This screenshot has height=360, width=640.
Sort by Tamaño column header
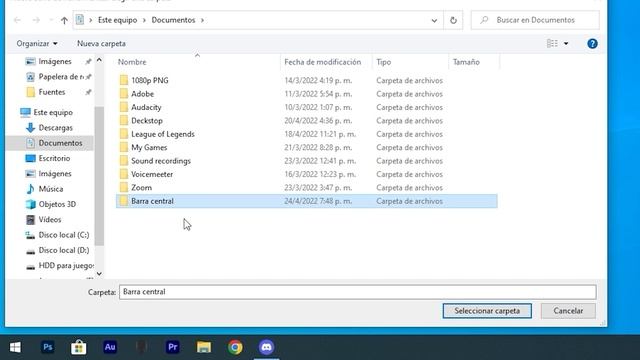click(x=466, y=62)
